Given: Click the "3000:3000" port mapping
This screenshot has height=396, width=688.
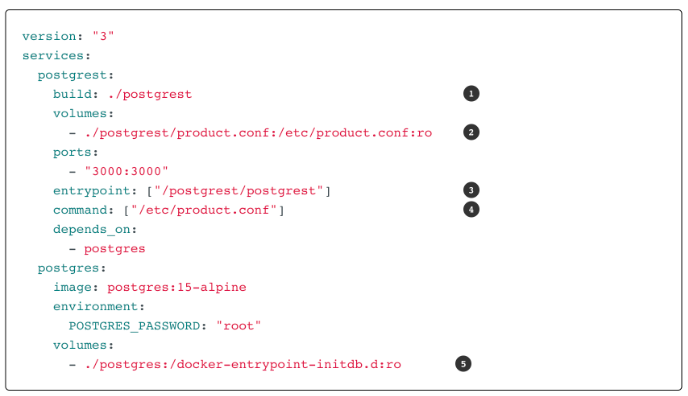Looking at the screenshot, I should click(x=126, y=171).
